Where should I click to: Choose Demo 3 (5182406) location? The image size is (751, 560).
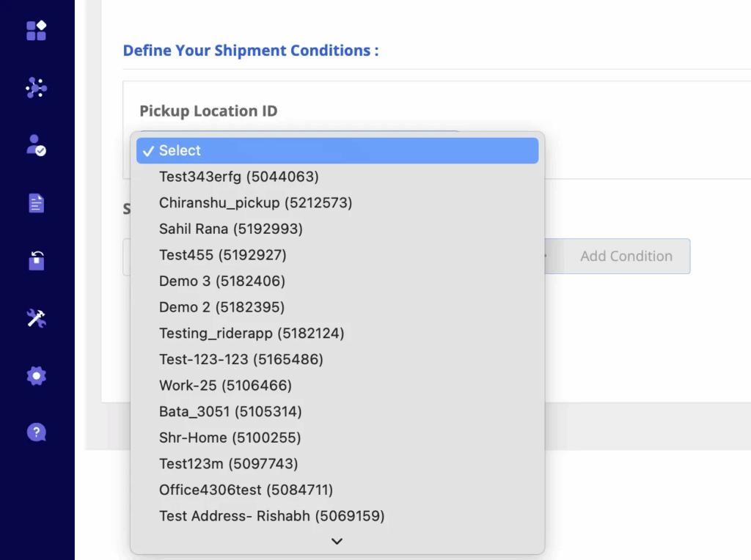(221, 281)
